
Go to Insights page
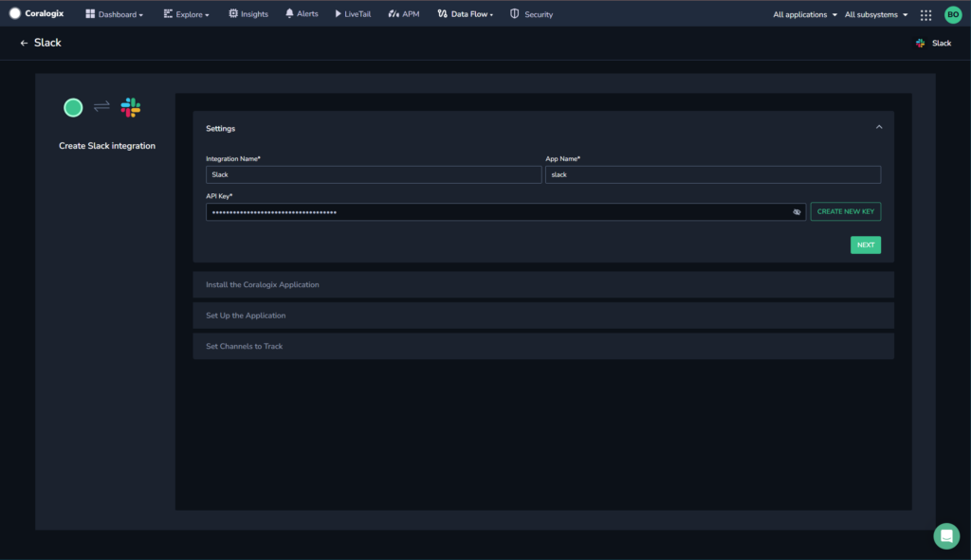[x=248, y=14]
